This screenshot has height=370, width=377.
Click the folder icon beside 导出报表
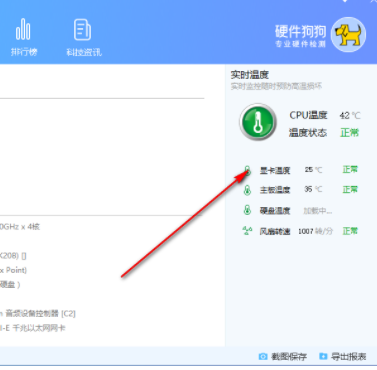point(323,356)
